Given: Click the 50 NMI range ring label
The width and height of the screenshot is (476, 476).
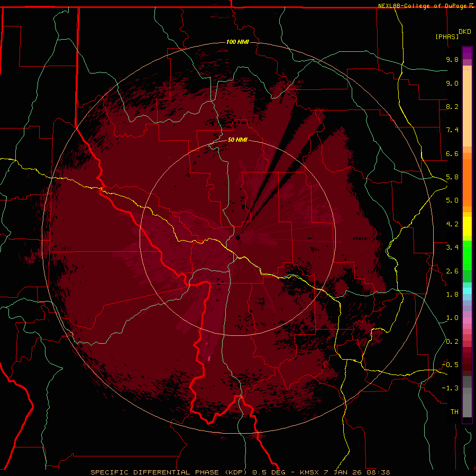Looking at the screenshot, I should tap(237, 140).
